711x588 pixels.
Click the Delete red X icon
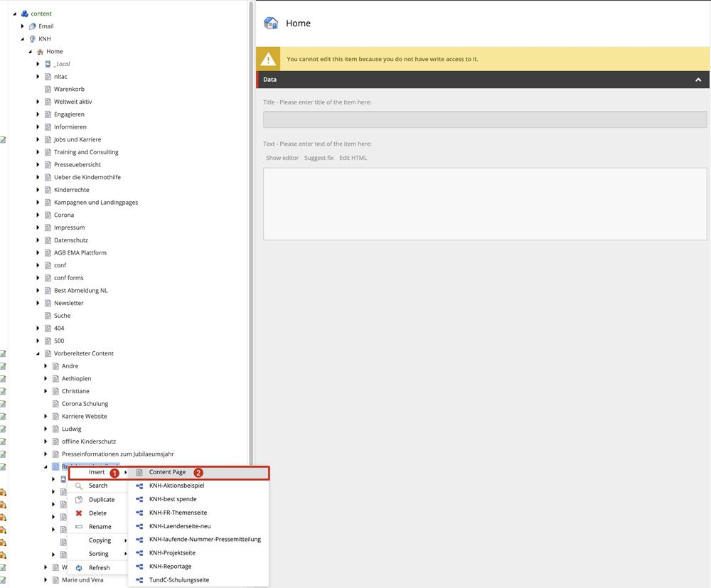[79, 513]
